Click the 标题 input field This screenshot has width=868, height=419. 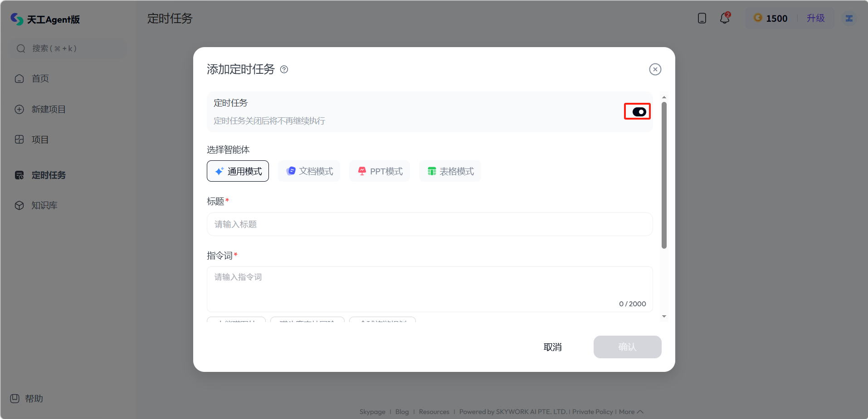coord(429,224)
